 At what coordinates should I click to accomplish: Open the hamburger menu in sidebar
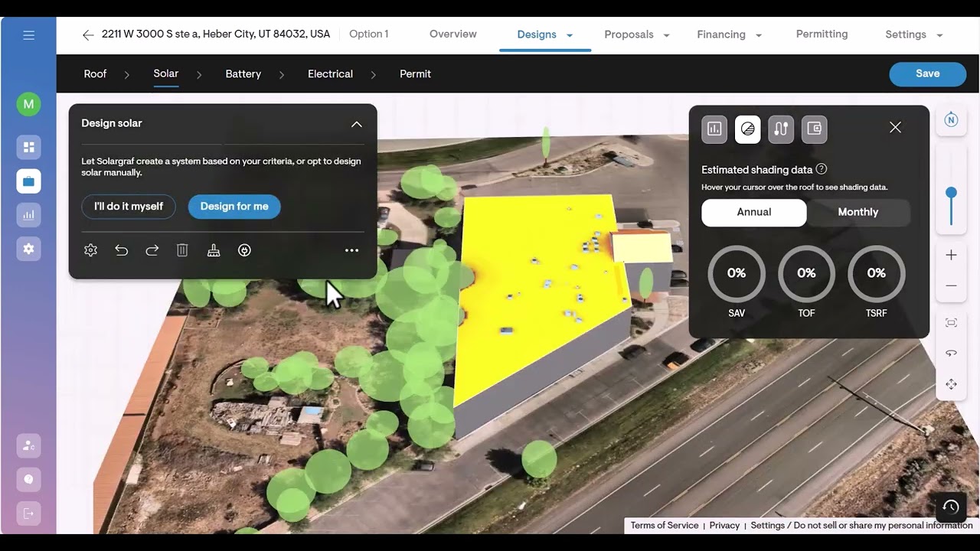click(28, 35)
